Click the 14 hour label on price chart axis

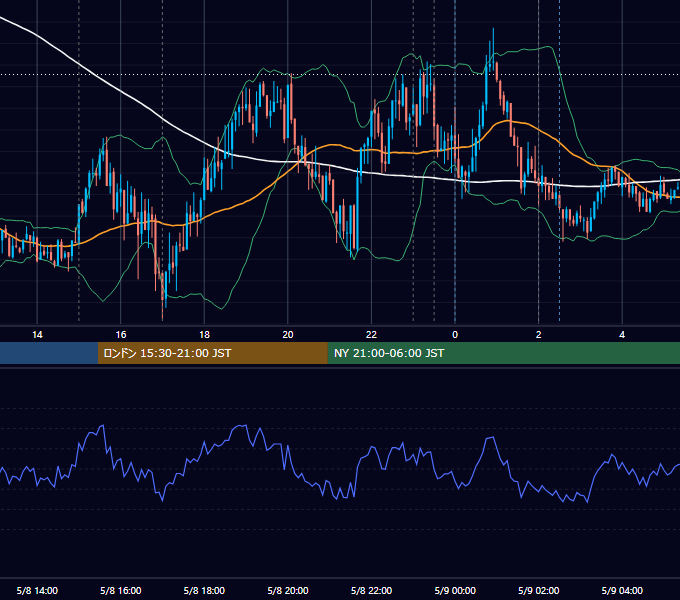(x=37, y=335)
